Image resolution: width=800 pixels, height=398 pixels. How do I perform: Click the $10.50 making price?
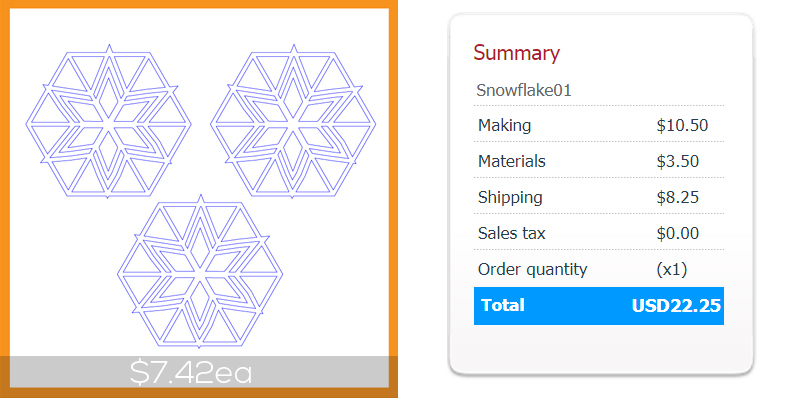point(682,125)
